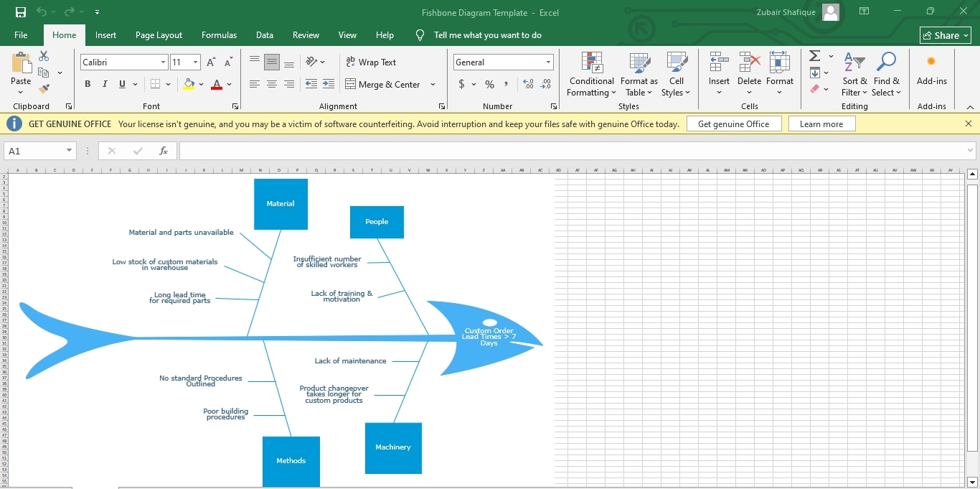980x489 pixels.
Task: Click Conditional Formatting
Action: (590, 74)
